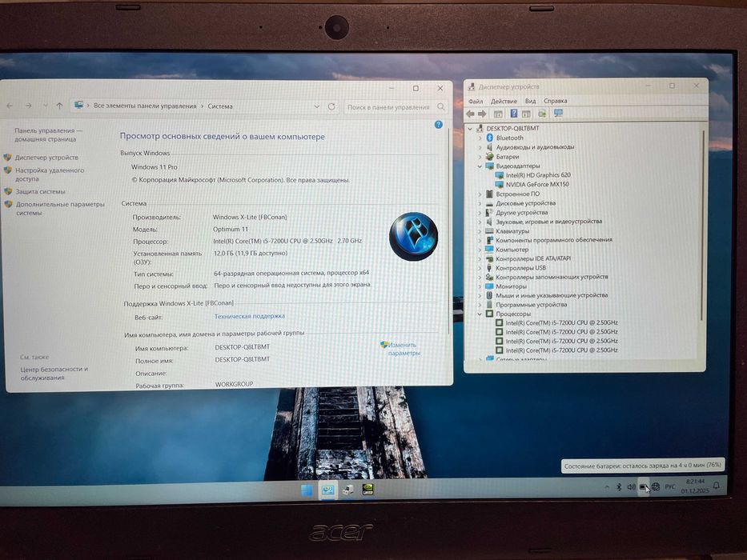
Task: Click the Bluetooth icon in system tray
Action: pyautogui.click(x=619, y=486)
